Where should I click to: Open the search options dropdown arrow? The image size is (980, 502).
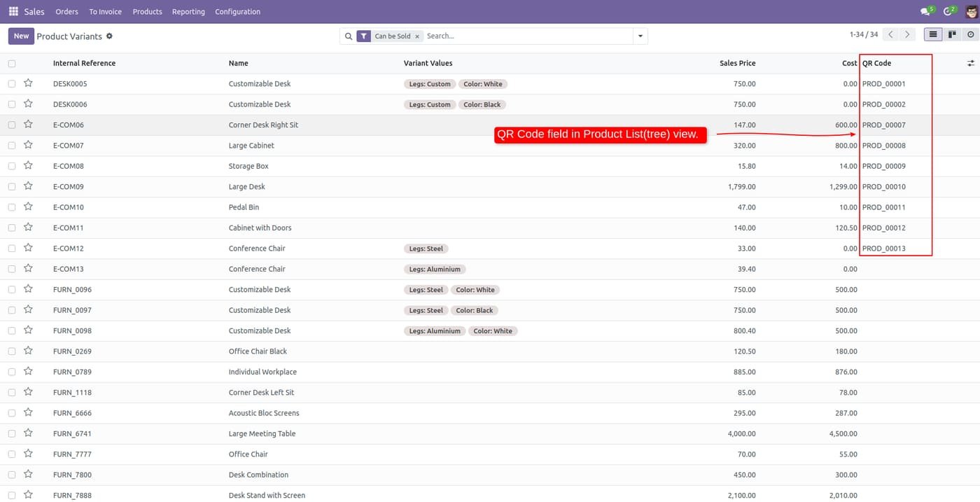coord(640,36)
